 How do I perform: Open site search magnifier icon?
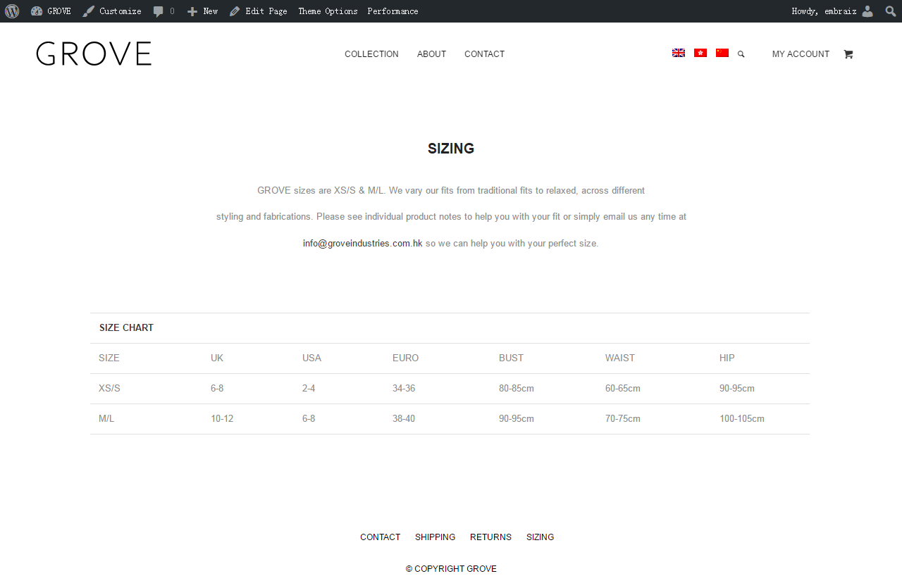(741, 54)
